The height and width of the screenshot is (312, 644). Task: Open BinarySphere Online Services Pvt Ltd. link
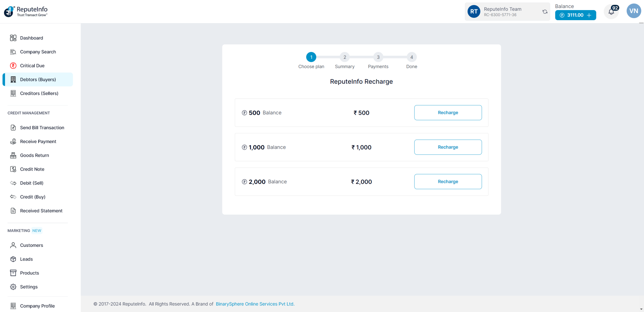coord(255,304)
